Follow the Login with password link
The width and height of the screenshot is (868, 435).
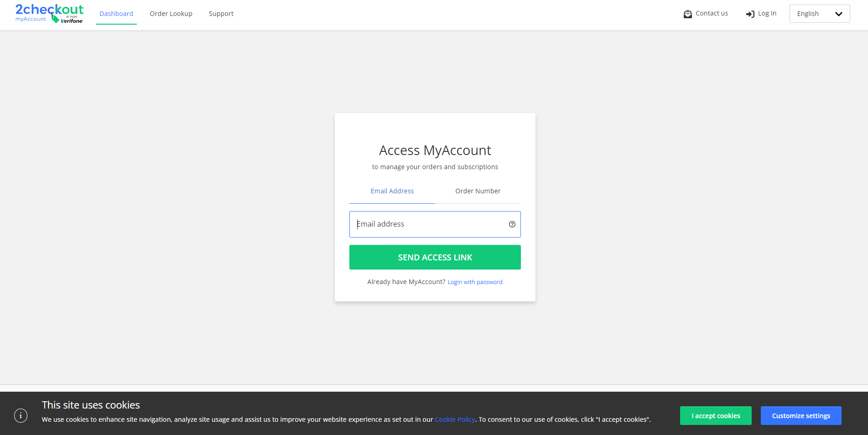(x=475, y=282)
